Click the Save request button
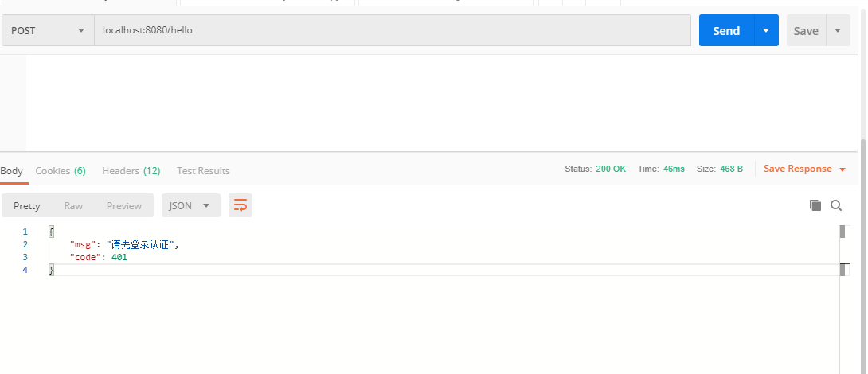Image resolution: width=868 pixels, height=374 pixels. [806, 30]
